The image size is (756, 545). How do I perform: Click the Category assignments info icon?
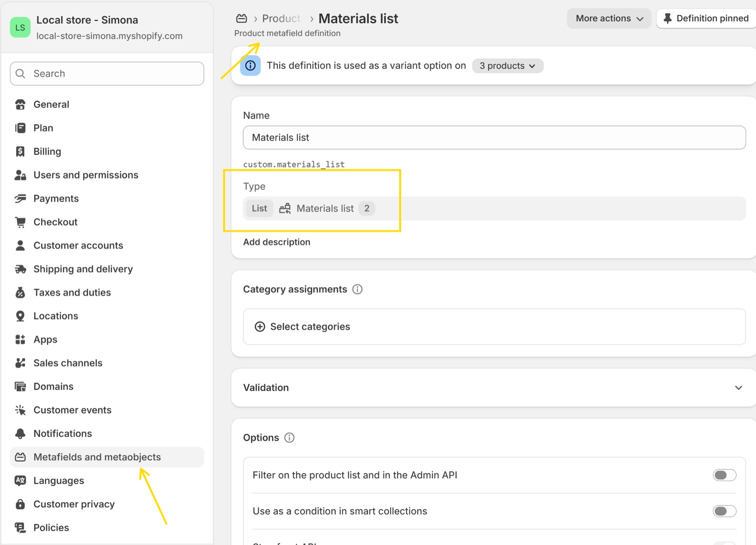point(358,290)
